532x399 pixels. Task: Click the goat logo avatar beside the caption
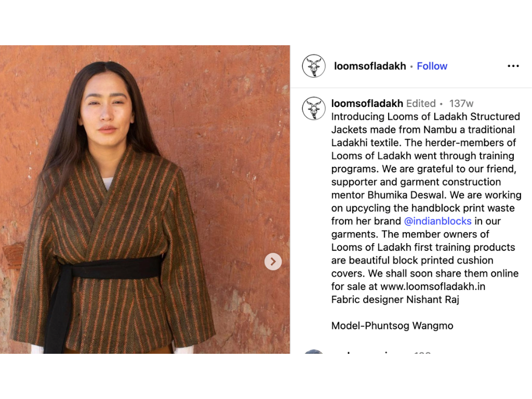pyautogui.click(x=313, y=108)
